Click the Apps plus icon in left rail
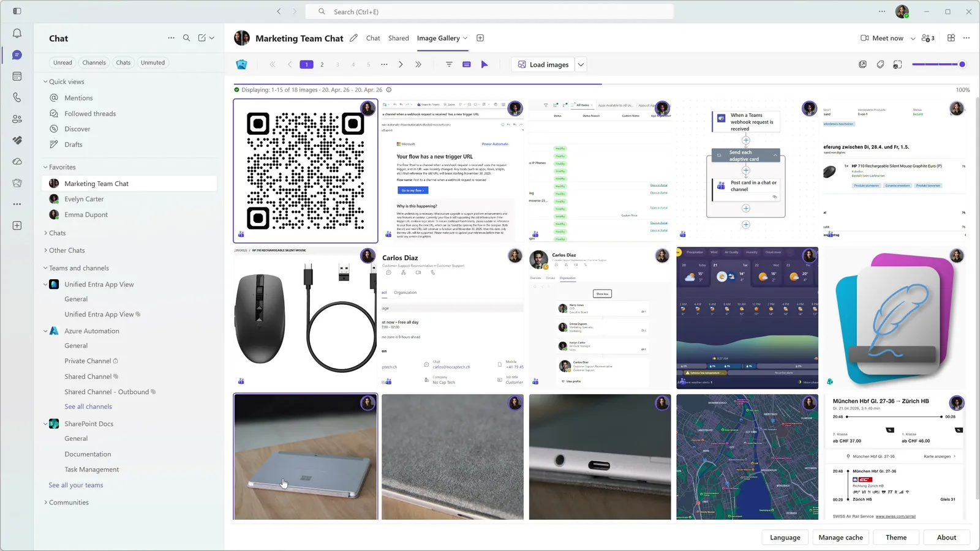 [x=17, y=226]
